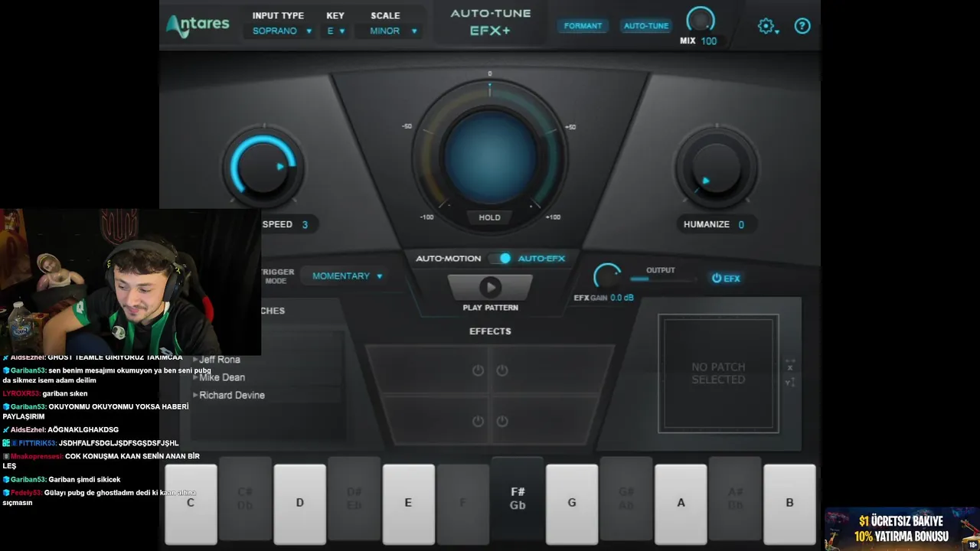Click the Humanize value 0
Viewport: 980px width, 551px height.
pyautogui.click(x=741, y=224)
